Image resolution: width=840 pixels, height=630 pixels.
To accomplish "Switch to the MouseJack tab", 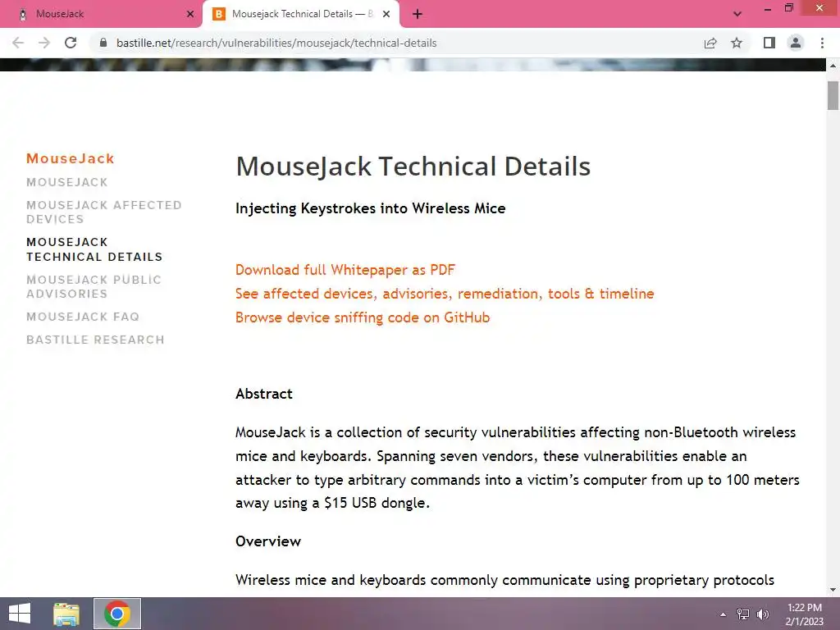I will tap(101, 14).
